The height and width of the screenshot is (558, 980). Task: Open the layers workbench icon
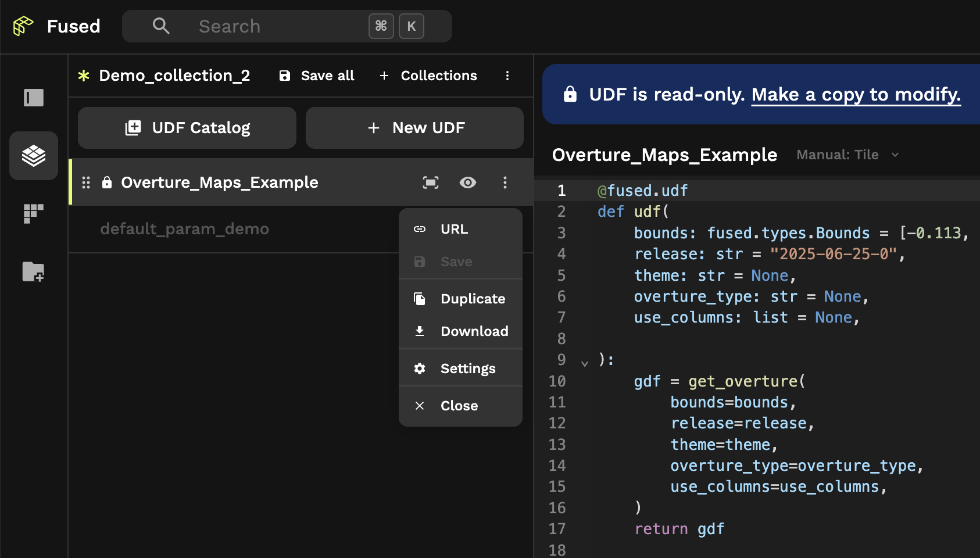coord(34,156)
